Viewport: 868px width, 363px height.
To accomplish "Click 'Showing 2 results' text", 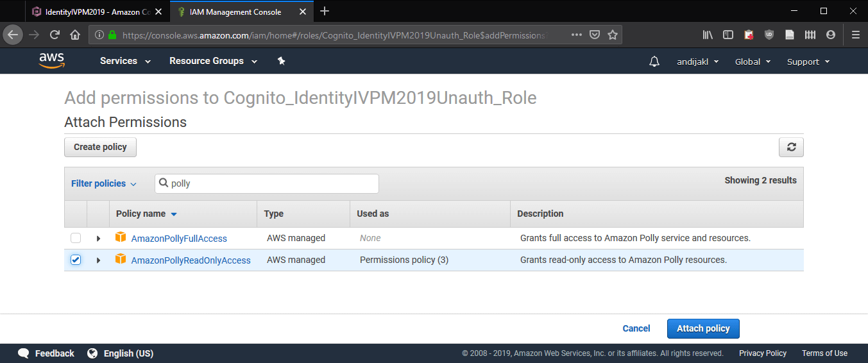I will (760, 180).
